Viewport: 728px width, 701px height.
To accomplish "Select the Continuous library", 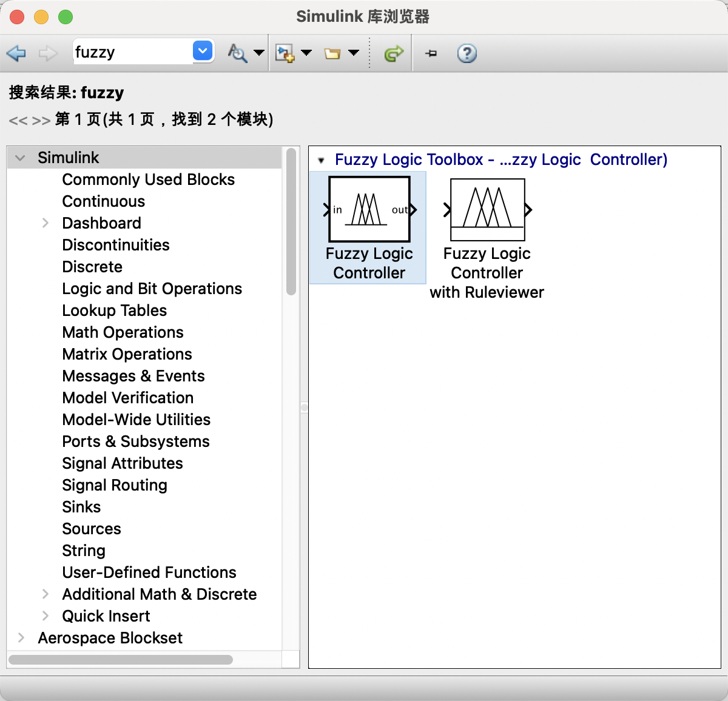I will tap(104, 201).
